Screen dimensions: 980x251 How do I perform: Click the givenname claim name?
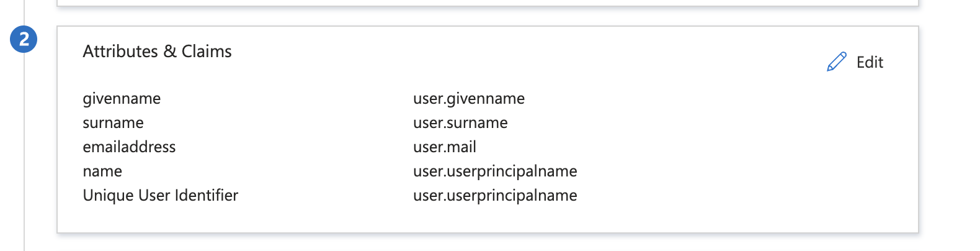[122, 99]
